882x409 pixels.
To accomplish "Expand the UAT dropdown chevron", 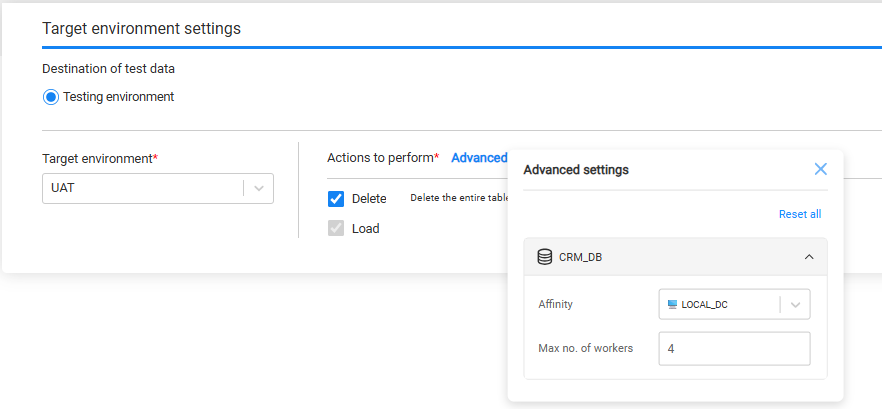I will [x=258, y=188].
